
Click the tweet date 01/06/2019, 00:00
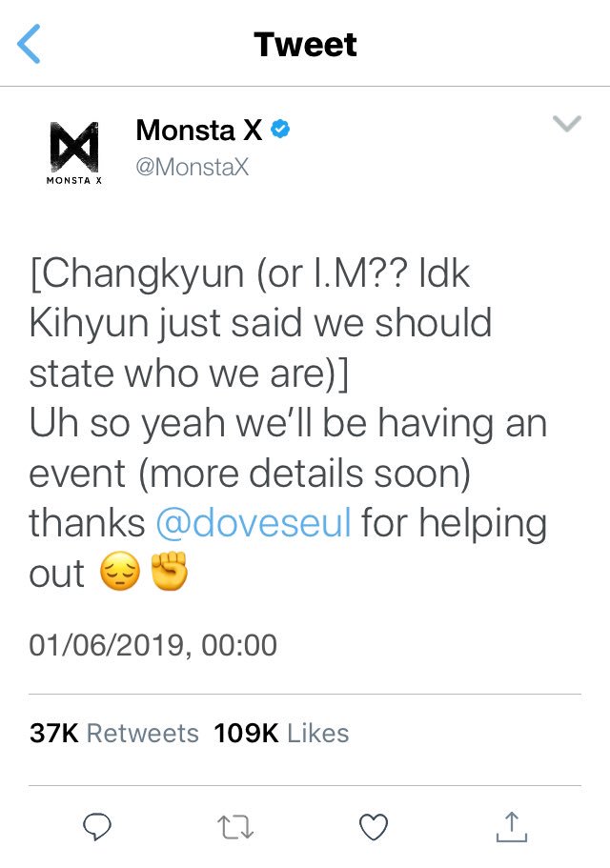pyautogui.click(x=152, y=645)
